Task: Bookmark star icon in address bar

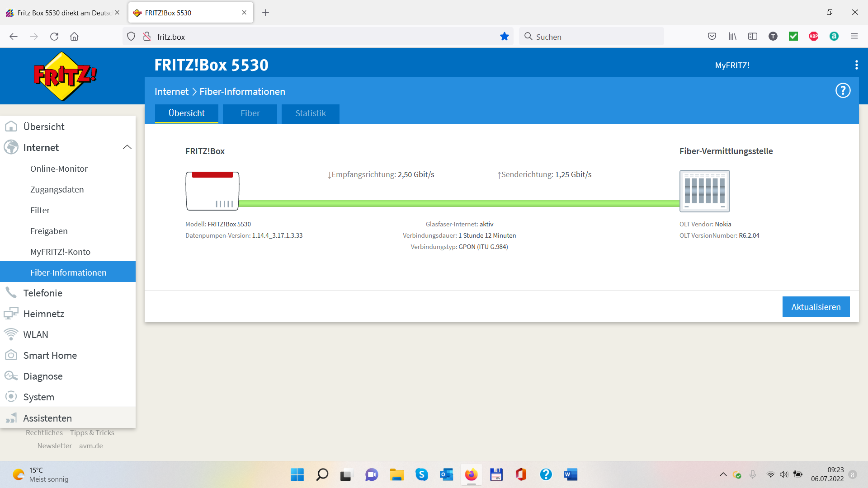Action: [x=505, y=37]
